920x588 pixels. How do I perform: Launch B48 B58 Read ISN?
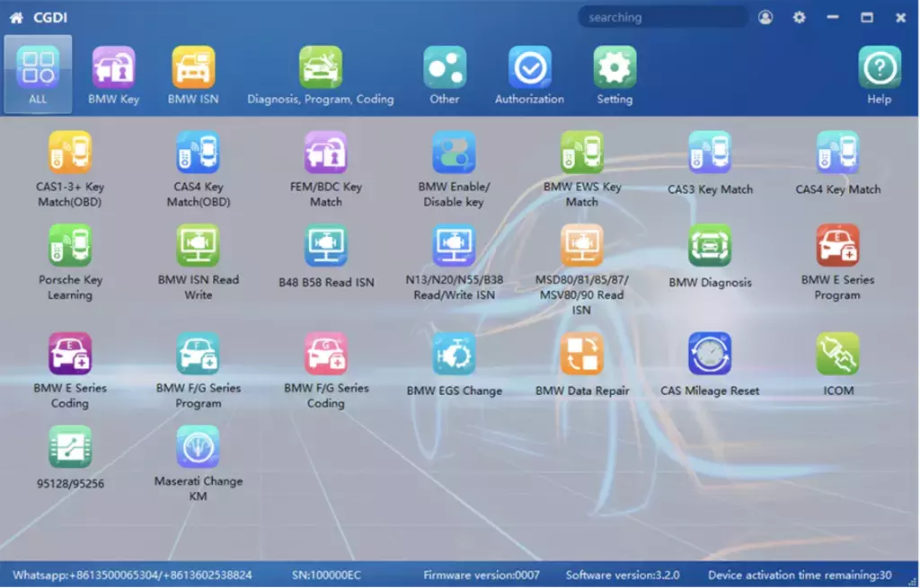pos(325,246)
